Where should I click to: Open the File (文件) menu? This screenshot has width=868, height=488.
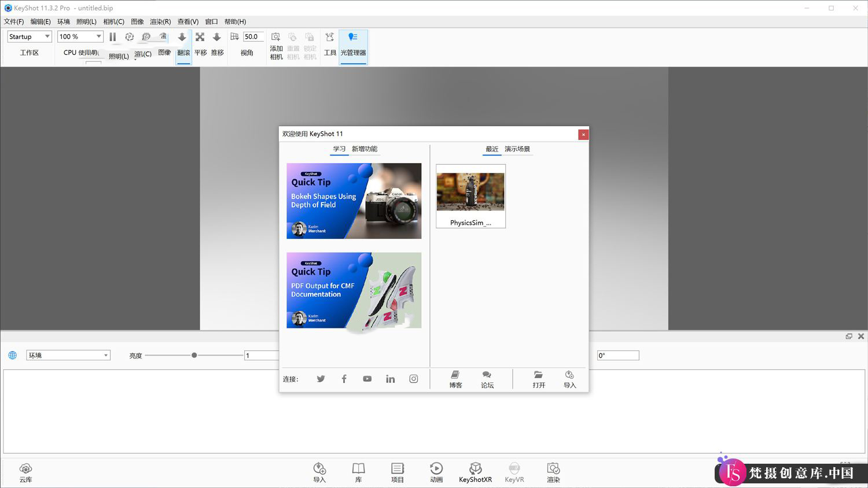point(14,21)
